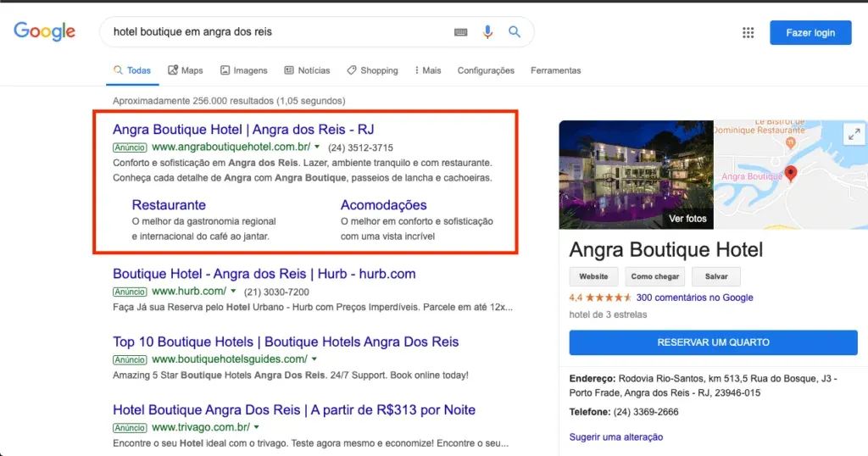Click the star rating icons
Screen dimensions: 868x456
(x=609, y=298)
